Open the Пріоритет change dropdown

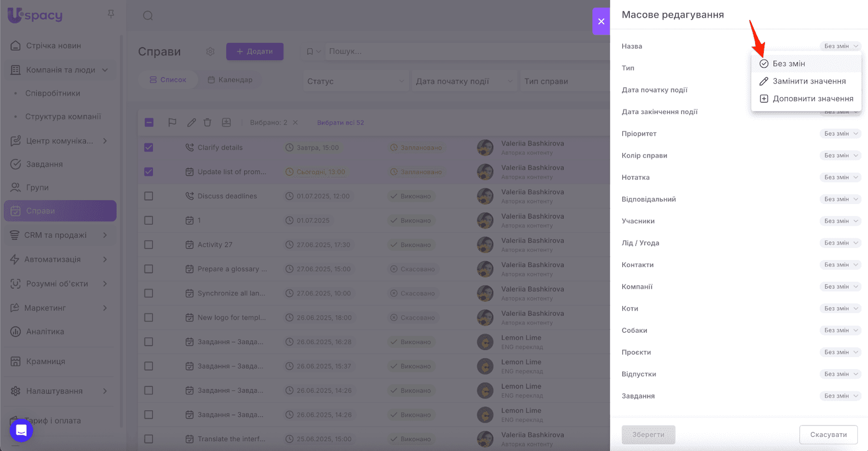pyautogui.click(x=840, y=134)
